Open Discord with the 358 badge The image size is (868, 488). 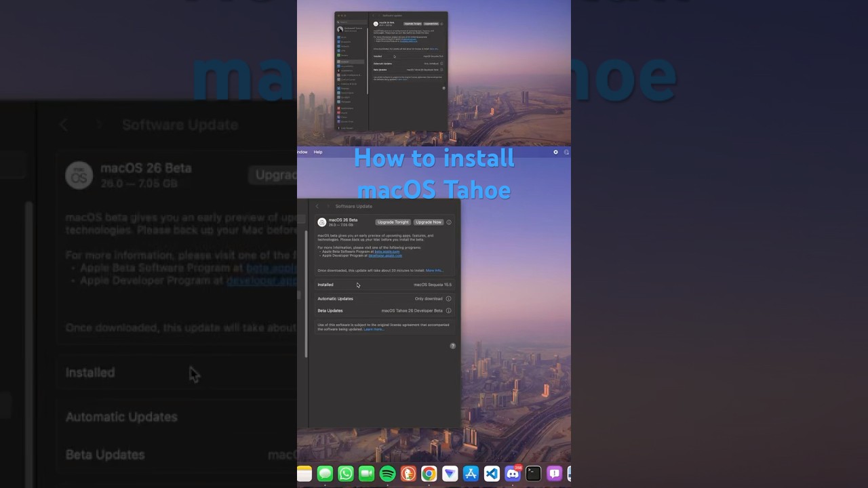coord(513,474)
